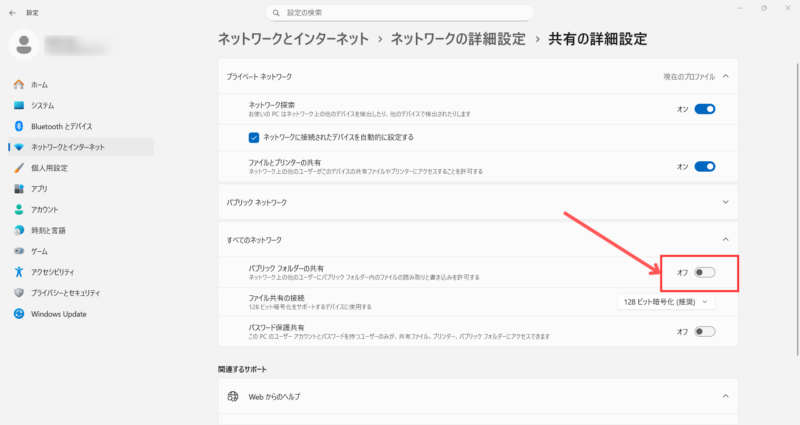The width and height of the screenshot is (800, 425).
Task: Select the Windows Update icon
Action: 19,313
